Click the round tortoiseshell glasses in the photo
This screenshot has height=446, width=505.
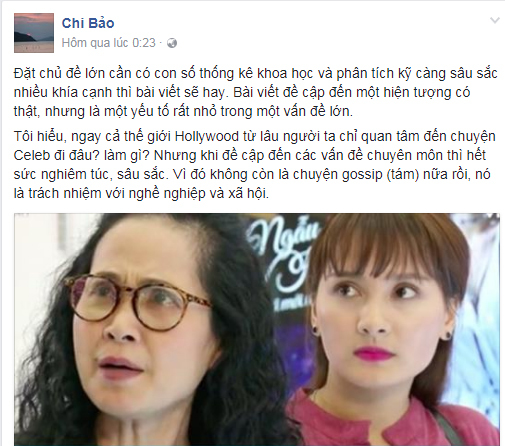pyautogui.click(x=136, y=302)
